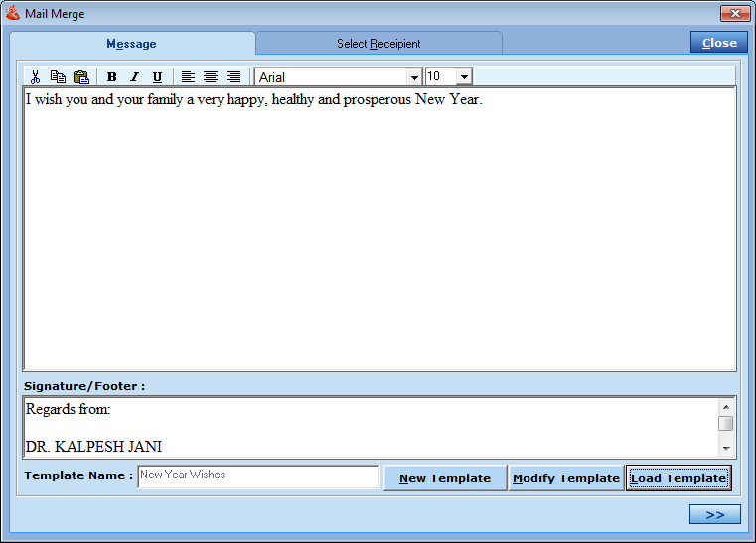The height and width of the screenshot is (543, 756).
Task: Open the Arial font dropdown
Action: click(414, 77)
